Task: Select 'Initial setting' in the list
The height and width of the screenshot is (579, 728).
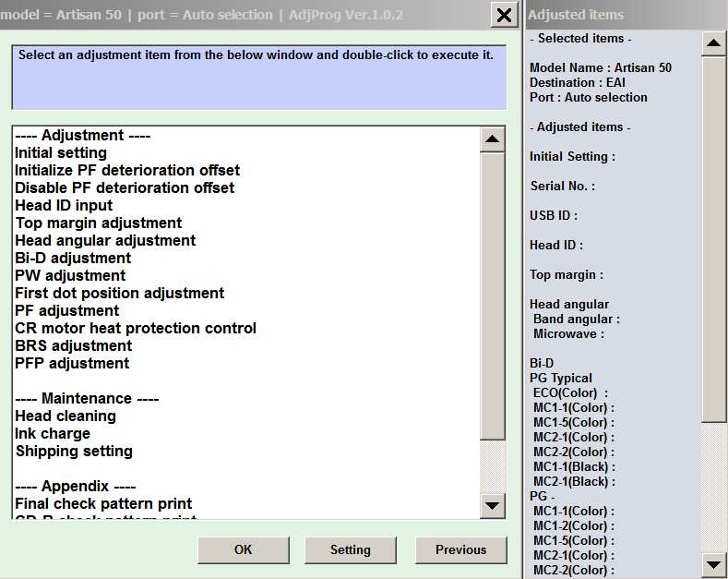Action: pos(61,153)
